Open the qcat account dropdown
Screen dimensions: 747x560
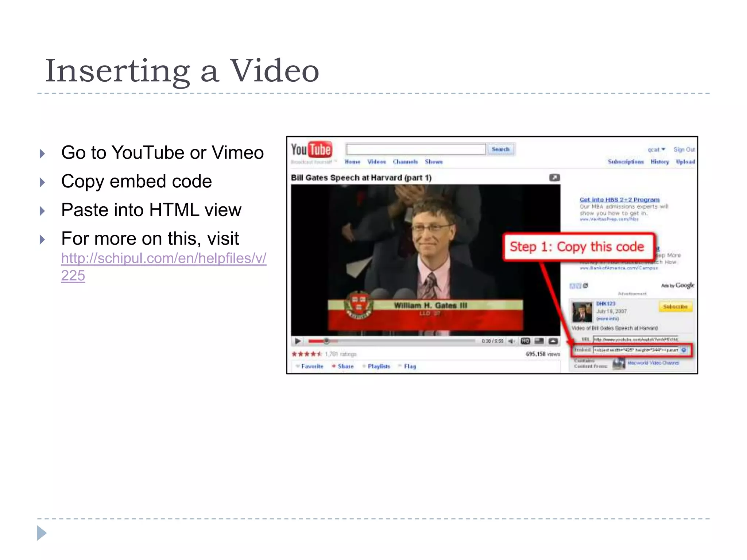656,149
